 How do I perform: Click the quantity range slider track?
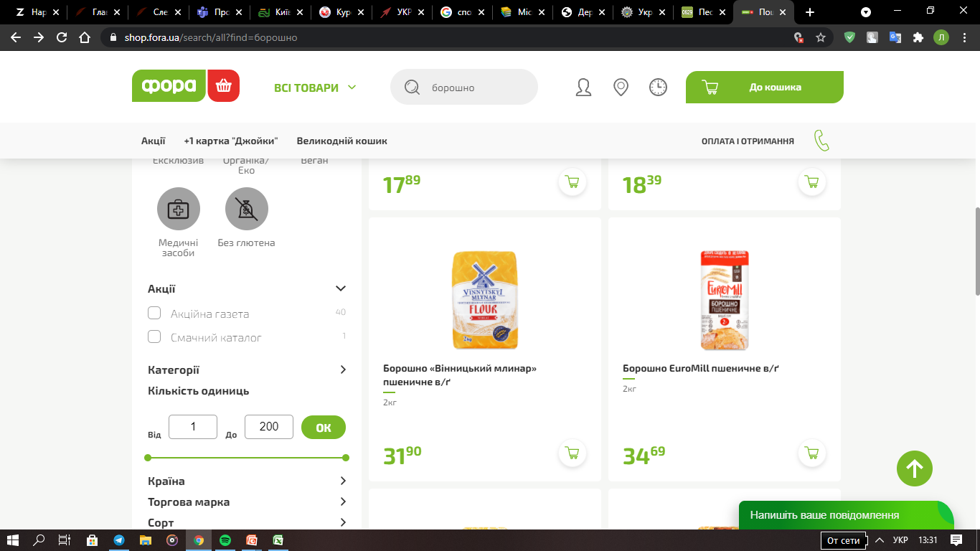247,458
